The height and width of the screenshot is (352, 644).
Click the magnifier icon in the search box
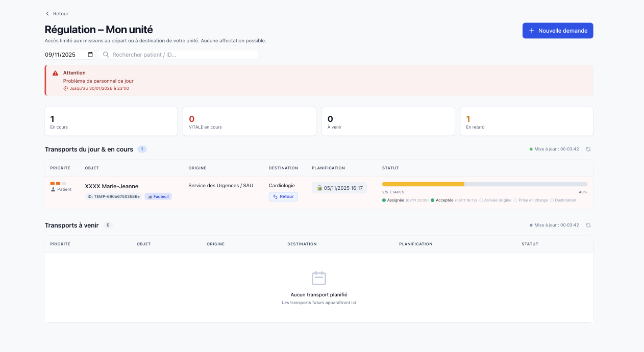tap(106, 55)
